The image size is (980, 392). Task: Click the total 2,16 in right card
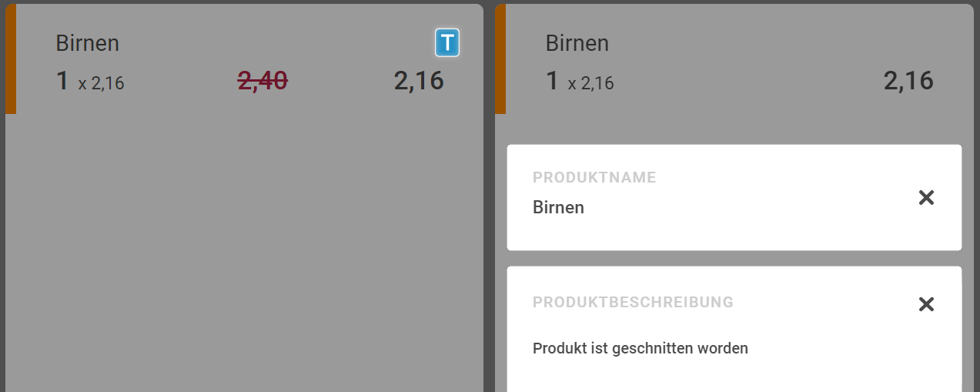[908, 80]
